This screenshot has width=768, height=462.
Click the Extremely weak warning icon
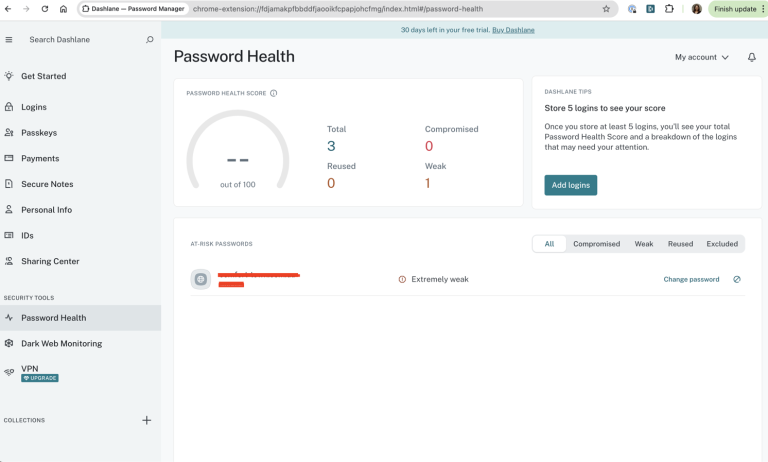[402, 279]
